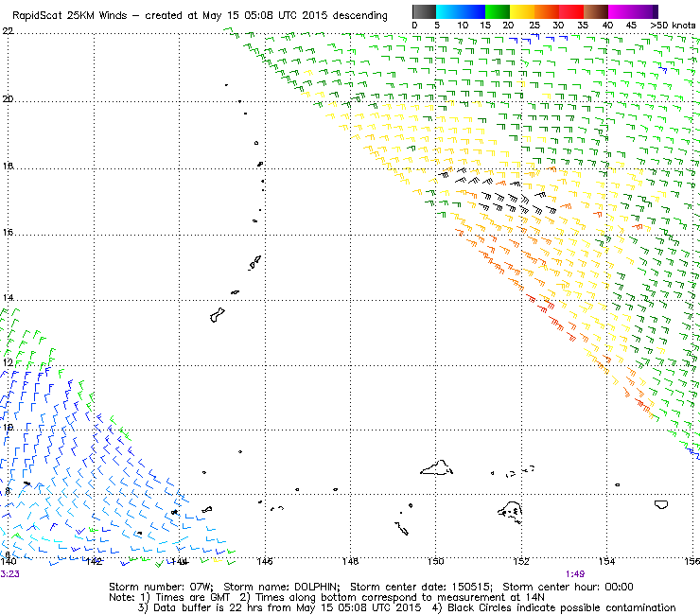Screen dimensions: 700x615
Task: Click the 'Times are GMT' note
Action: click(x=192, y=598)
